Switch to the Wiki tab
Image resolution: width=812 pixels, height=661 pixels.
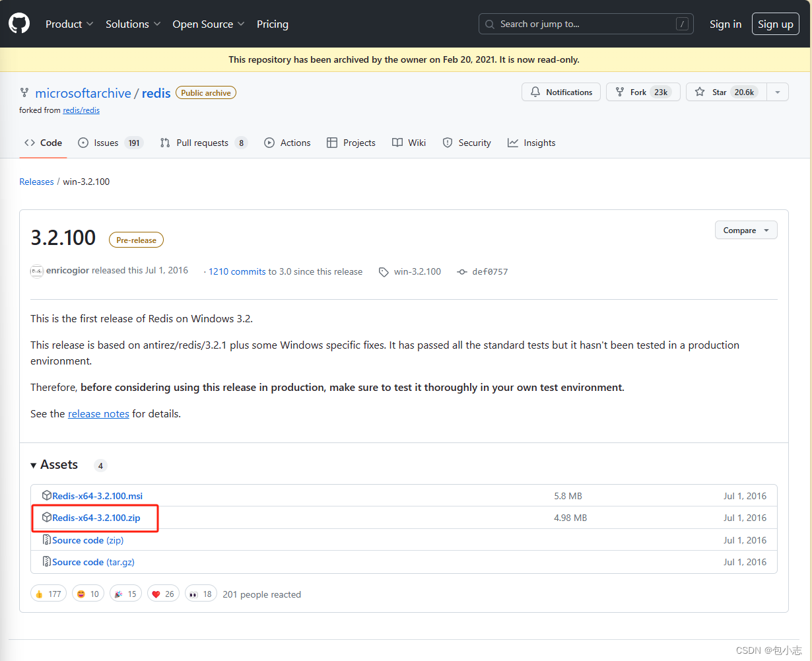(409, 143)
